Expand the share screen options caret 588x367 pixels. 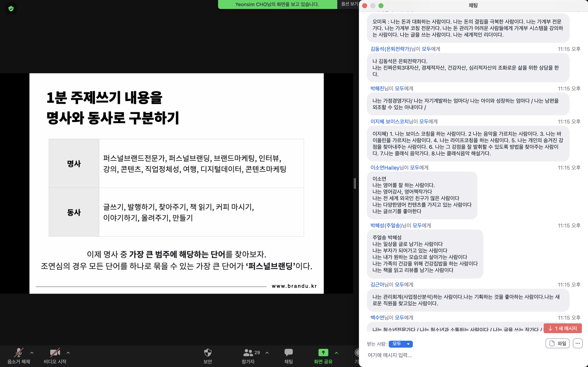coord(336,353)
